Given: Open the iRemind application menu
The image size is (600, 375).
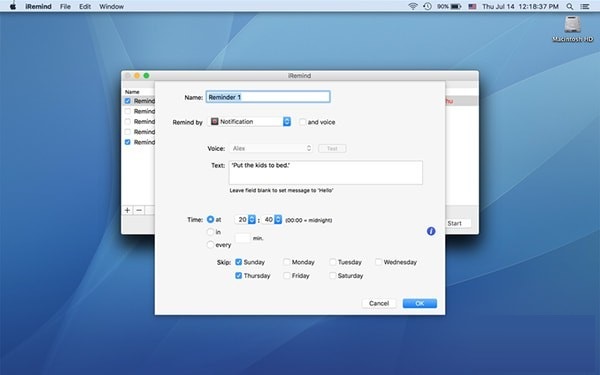Looking at the screenshot, I should pos(38,7).
